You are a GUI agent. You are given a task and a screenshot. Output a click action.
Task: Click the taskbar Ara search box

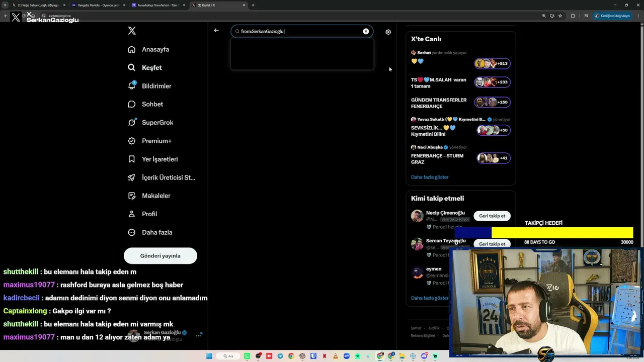click(229, 356)
